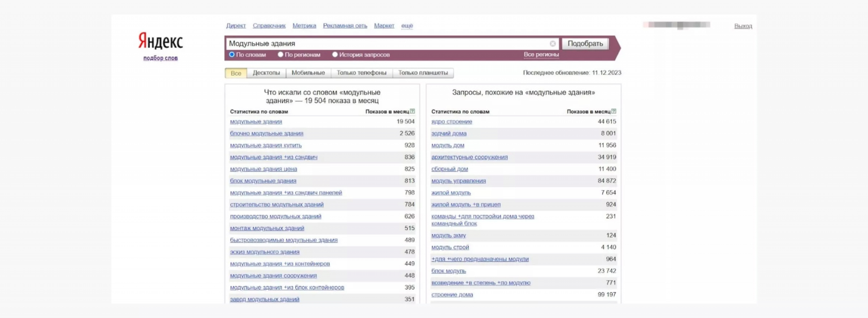Click the Яндекс logo
The image size is (868, 318).
pos(160,41)
